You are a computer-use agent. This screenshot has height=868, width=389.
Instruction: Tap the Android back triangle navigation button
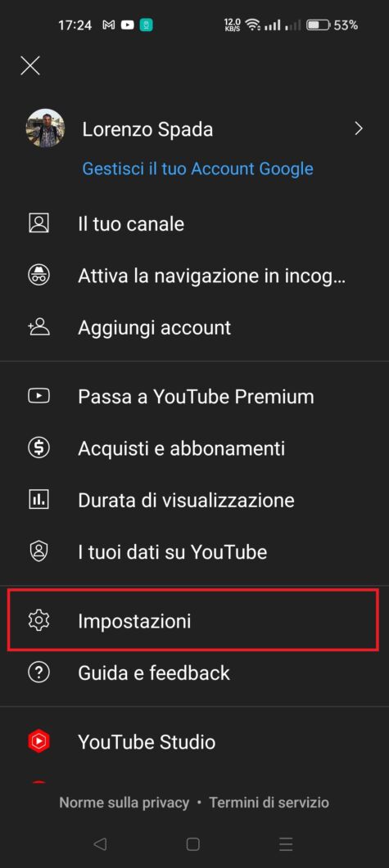(x=100, y=843)
